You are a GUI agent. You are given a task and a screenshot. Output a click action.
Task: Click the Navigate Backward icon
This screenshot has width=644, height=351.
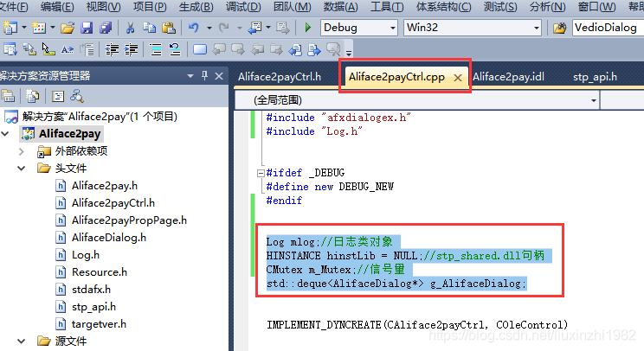click(x=254, y=28)
